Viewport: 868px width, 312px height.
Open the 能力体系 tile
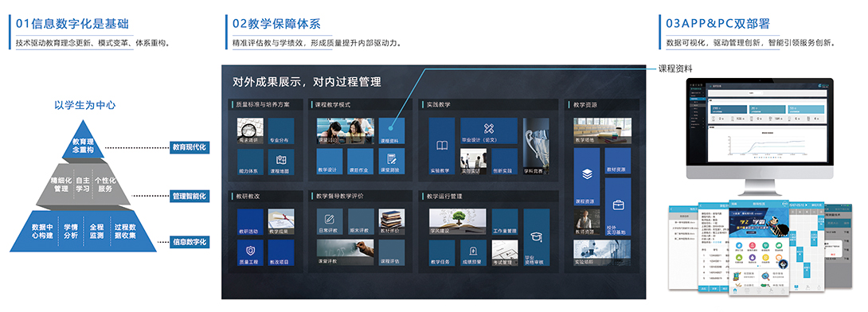(250, 162)
